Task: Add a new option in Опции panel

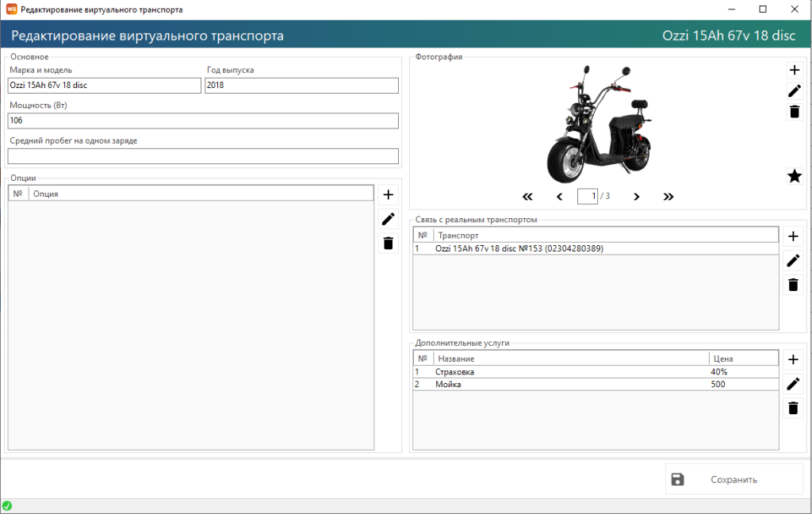Action: click(388, 195)
